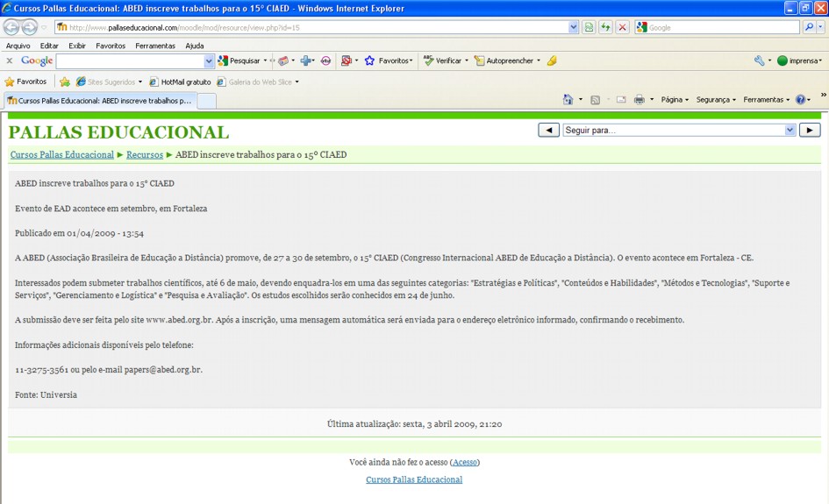Image resolution: width=829 pixels, height=504 pixels.
Task: Open the Sites Sugeridos favorite
Action: tap(109, 82)
